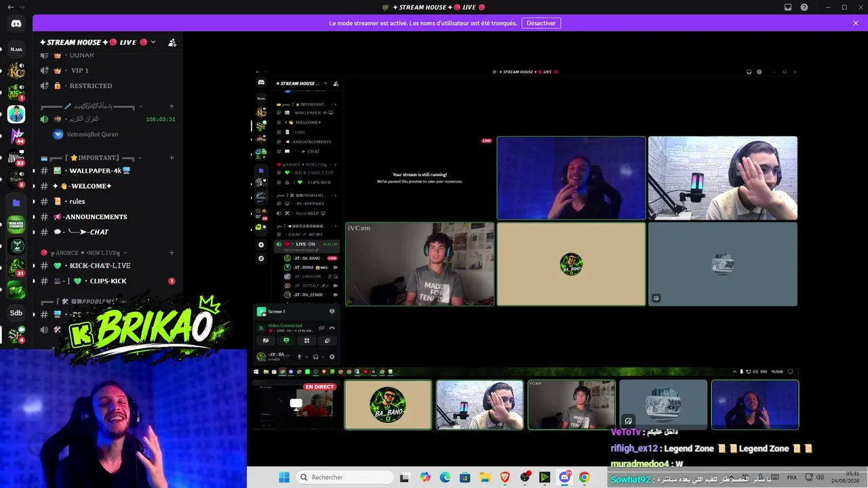Select the PC-SUPPORT channel in the shared stream
Viewport: 868px width, 488px height.
[307, 204]
